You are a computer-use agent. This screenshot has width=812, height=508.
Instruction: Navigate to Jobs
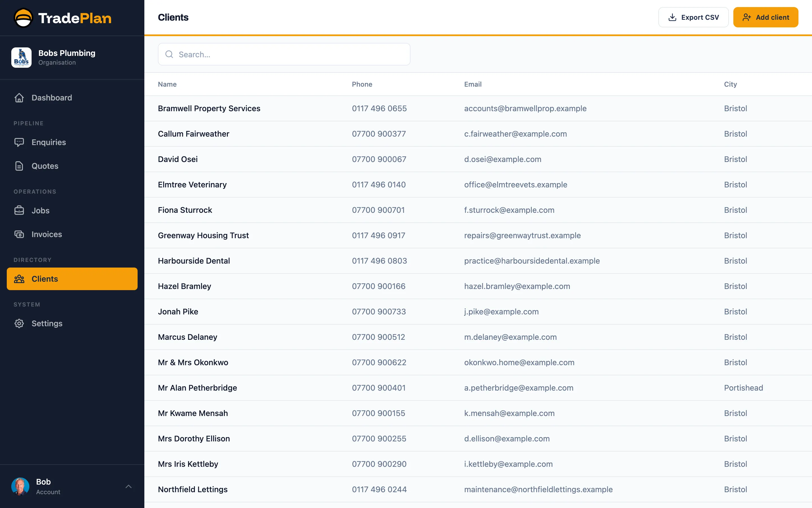pos(72,210)
